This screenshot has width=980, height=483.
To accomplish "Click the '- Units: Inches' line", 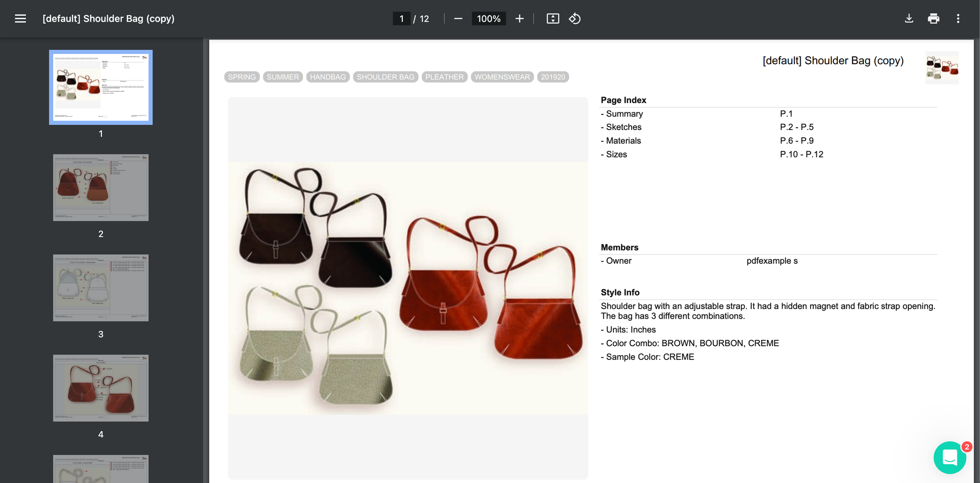I will coord(628,330).
